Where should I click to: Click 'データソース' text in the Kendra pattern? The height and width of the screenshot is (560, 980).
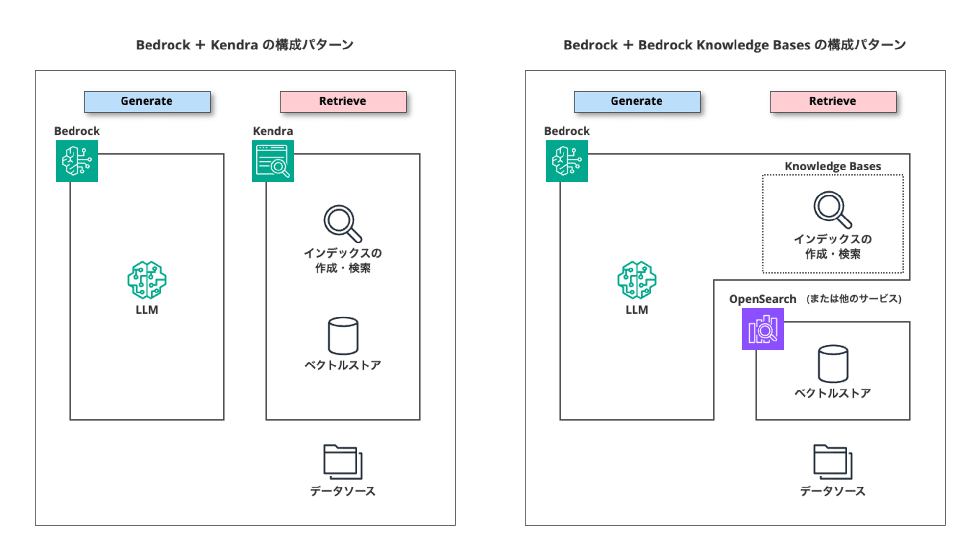click(x=343, y=491)
